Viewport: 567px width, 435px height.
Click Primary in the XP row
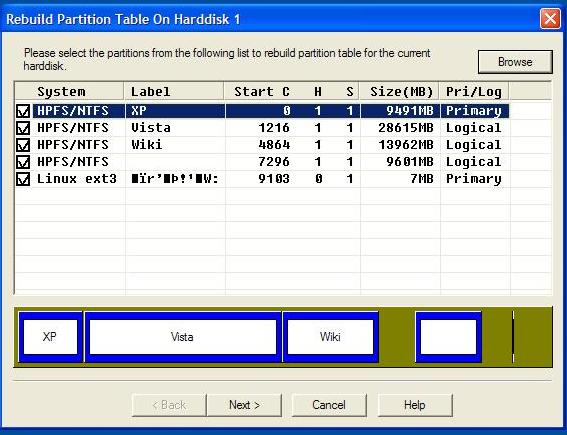[474, 111]
